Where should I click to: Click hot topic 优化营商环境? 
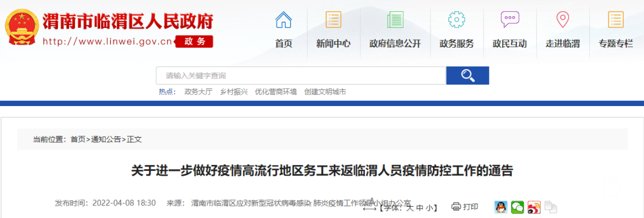275,92
